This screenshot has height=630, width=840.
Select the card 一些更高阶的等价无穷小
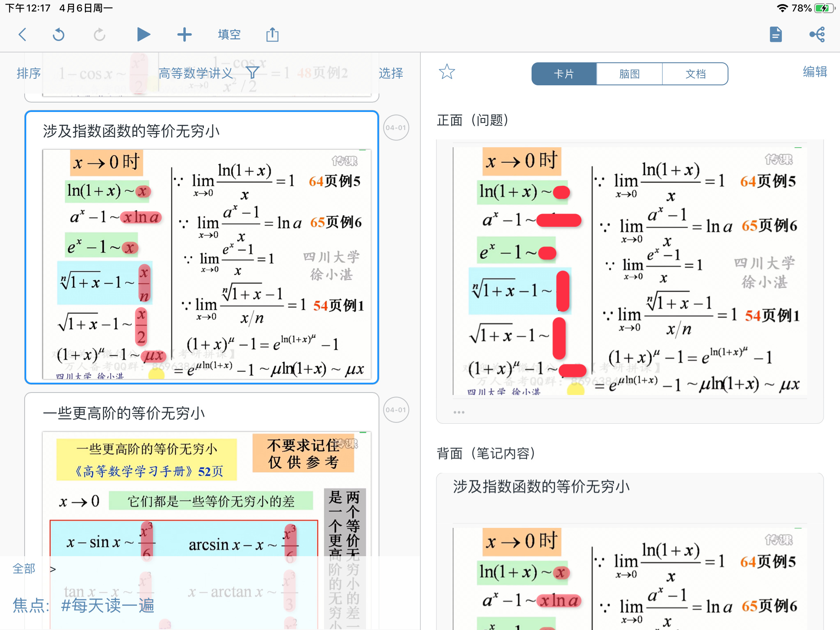201,511
